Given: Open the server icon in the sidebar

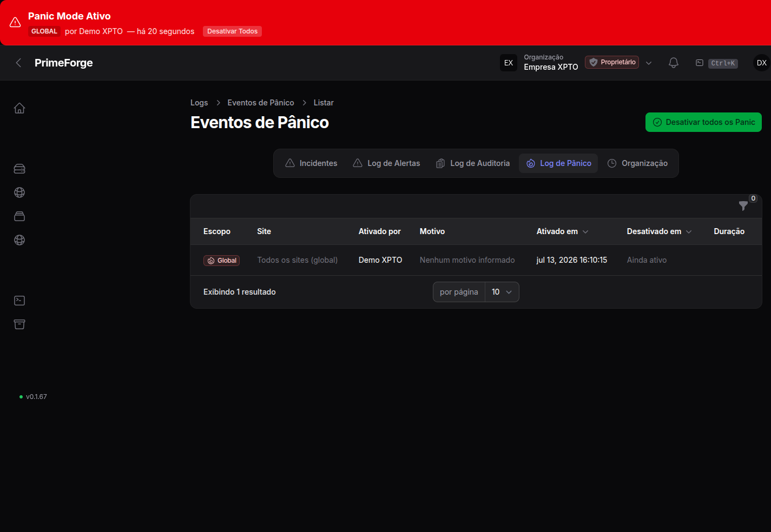Looking at the screenshot, I should (19, 169).
